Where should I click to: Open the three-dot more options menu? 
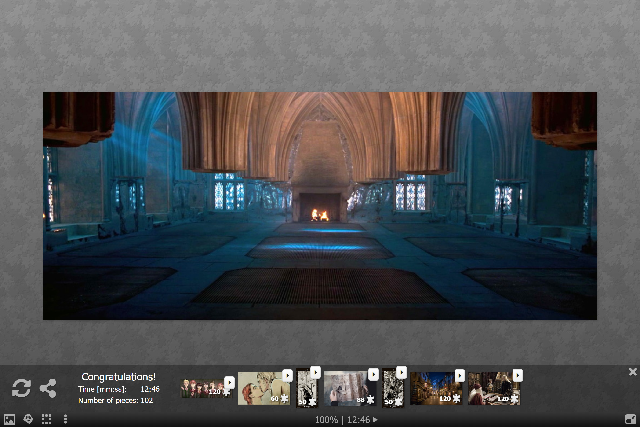coord(65,419)
